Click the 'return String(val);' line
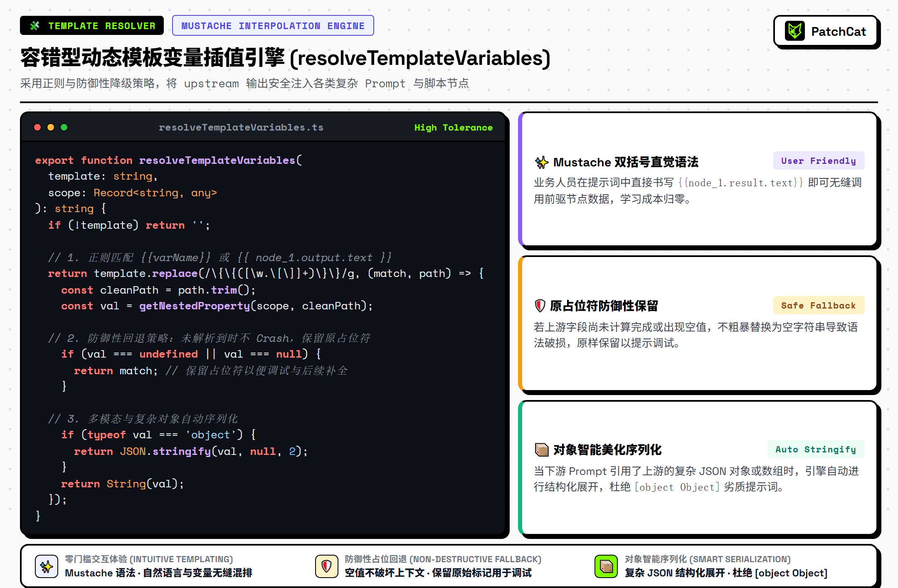Screen dimensions: 898x588 coord(123,484)
